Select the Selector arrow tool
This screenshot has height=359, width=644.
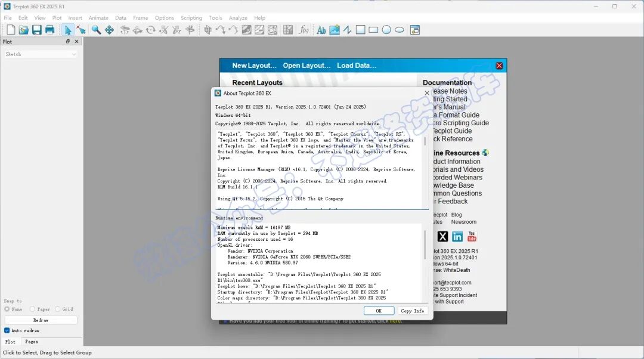click(68, 30)
